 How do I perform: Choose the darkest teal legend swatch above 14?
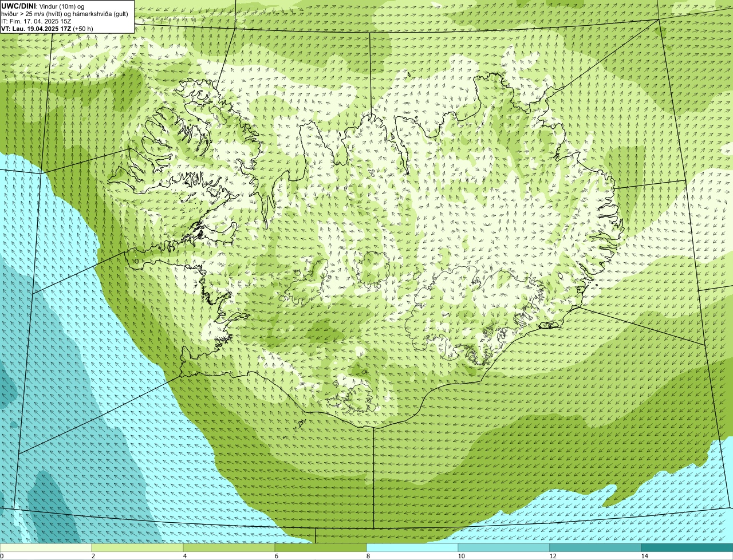coord(687,547)
